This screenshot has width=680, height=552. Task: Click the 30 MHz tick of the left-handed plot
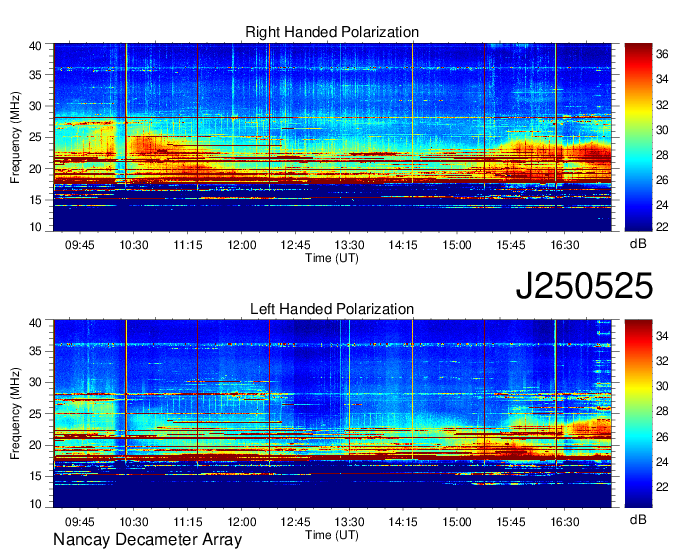pos(35,382)
